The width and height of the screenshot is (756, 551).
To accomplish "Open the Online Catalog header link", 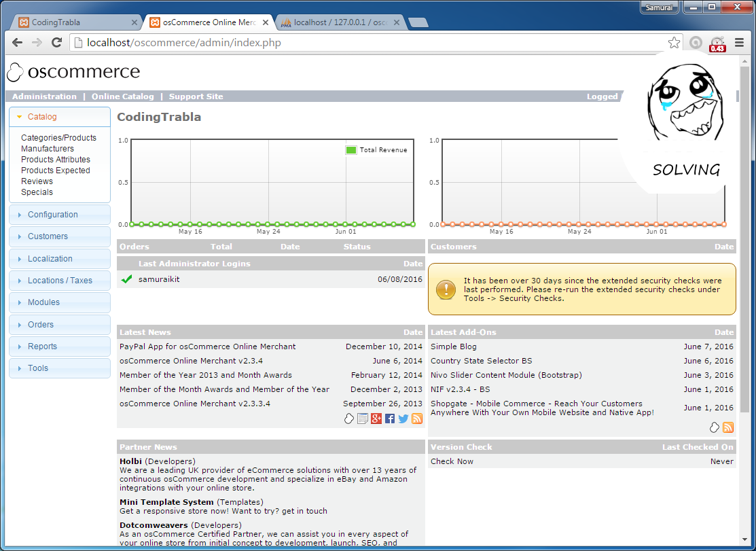I will pos(123,96).
